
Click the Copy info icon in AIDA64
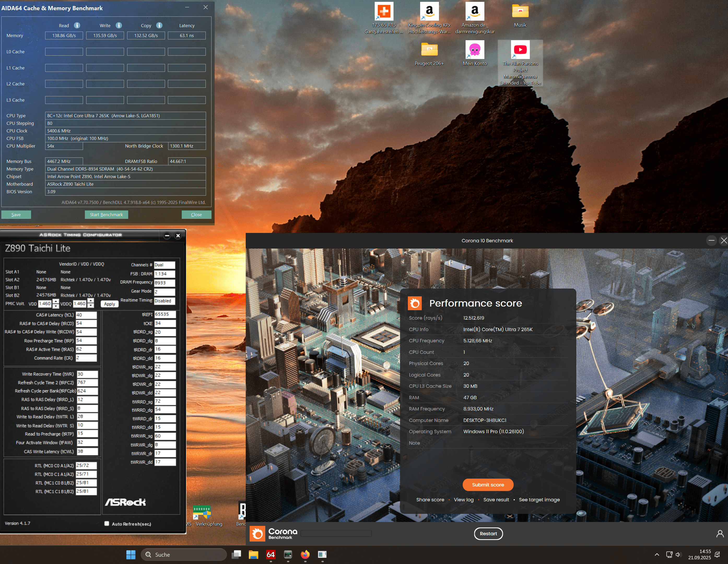159,25
